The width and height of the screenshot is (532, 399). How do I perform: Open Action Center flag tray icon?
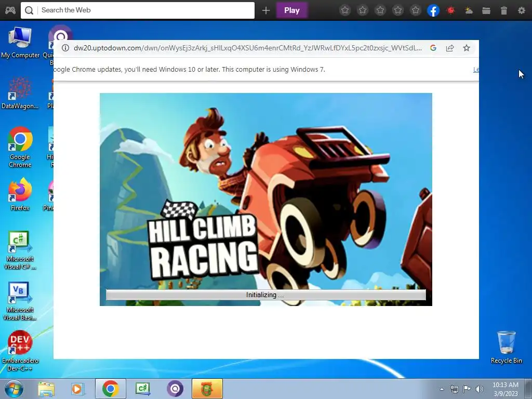pyautogui.click(x=467, y=389)
